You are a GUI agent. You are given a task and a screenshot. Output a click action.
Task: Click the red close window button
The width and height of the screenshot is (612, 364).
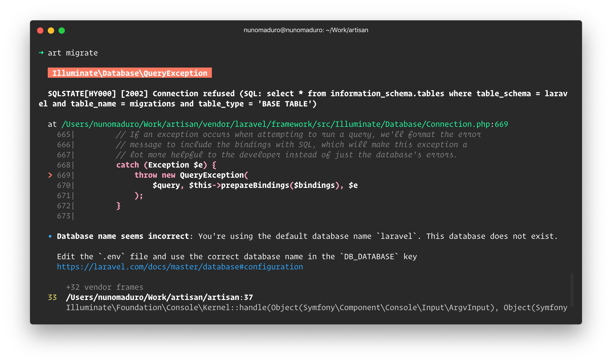pyautogui.click(x=40, y=31)
